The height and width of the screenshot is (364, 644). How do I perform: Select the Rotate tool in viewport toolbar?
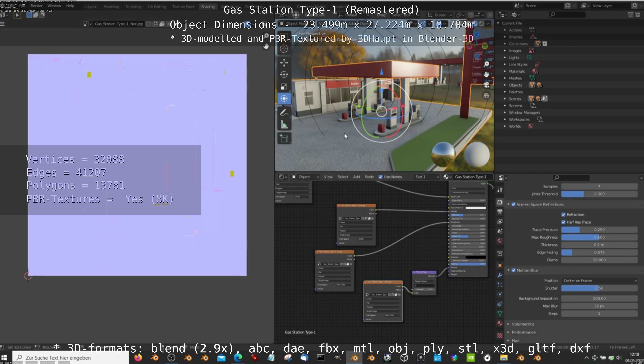pos(284,75)
